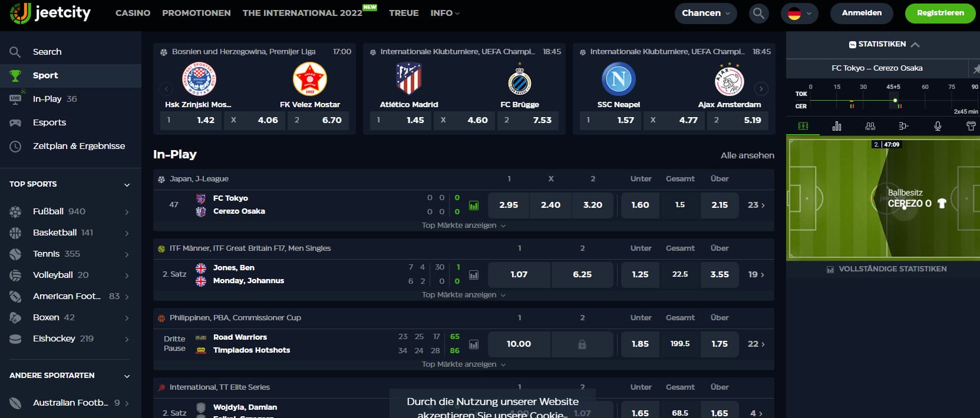The width and height of the screenshot is (980, 418).
Task: Select the jersey lineups tab icon
Action: 971,126
